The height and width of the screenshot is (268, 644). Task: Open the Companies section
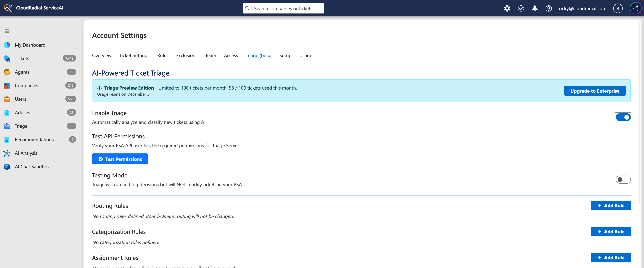coord(26,85)
